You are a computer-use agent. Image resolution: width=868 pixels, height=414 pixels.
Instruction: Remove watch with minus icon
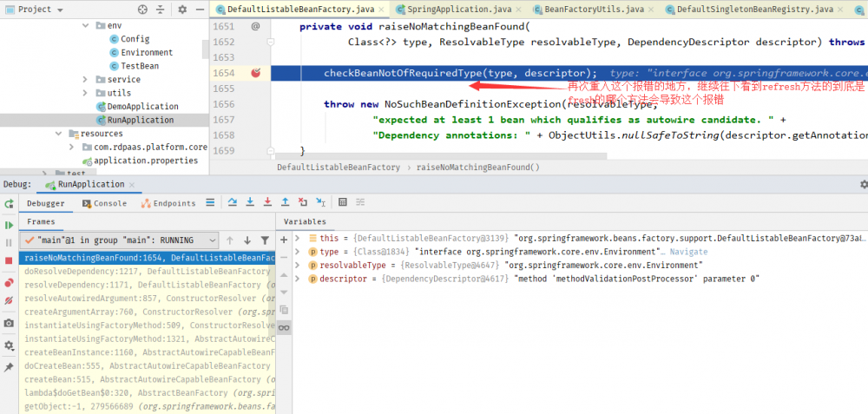coord(284,257)
